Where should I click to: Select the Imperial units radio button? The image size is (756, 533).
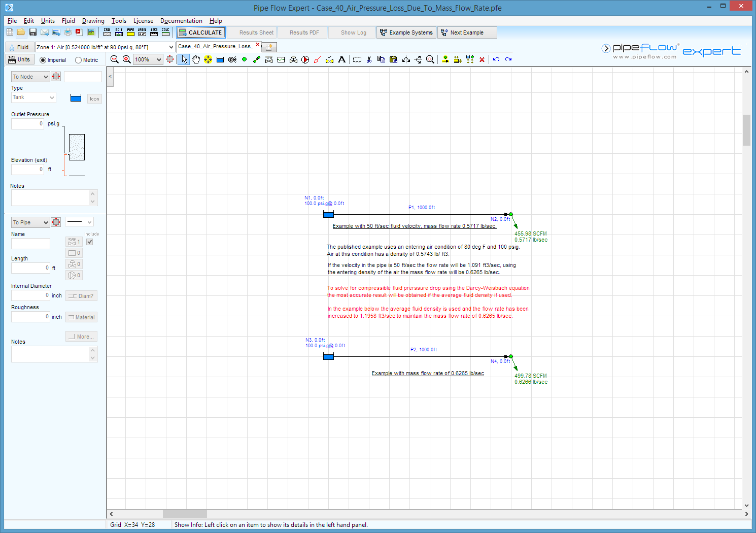43,60
